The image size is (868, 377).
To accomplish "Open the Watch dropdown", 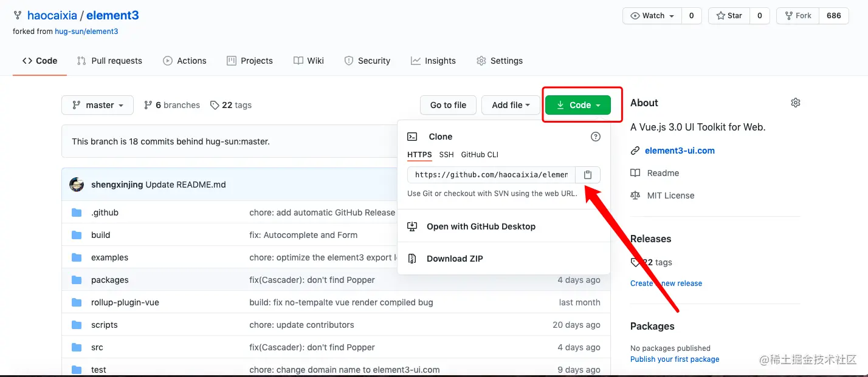I will tap(652, 16).
